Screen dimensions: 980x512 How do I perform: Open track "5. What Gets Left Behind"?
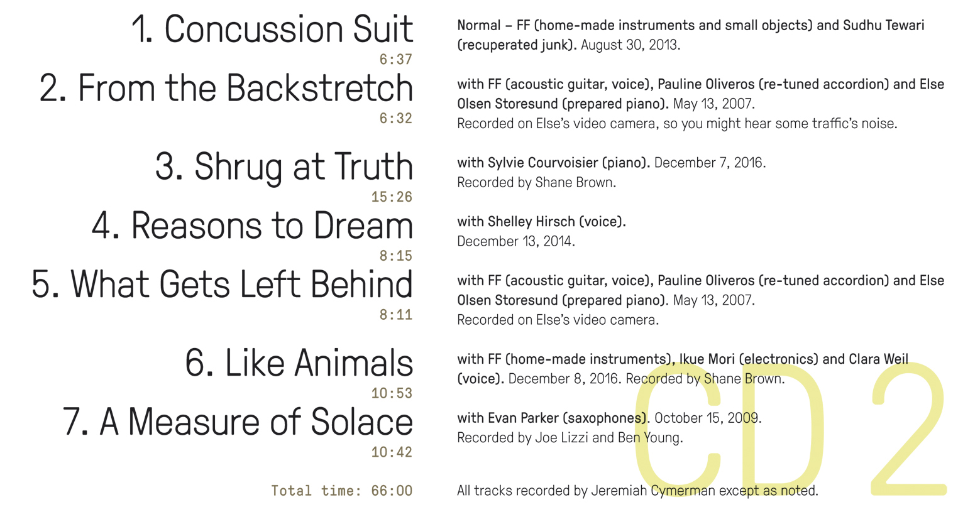pyautogui.click(x=222, y=284)
